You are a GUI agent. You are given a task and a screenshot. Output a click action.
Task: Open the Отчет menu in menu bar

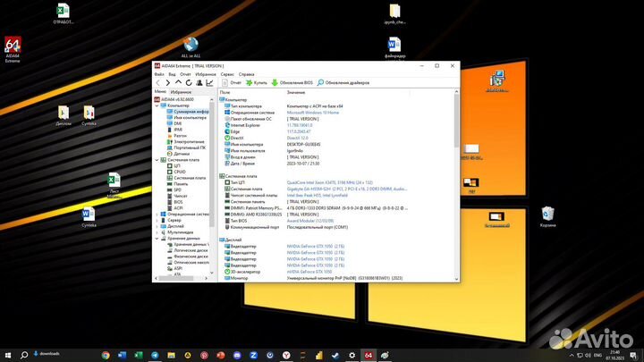click(185, 74)
